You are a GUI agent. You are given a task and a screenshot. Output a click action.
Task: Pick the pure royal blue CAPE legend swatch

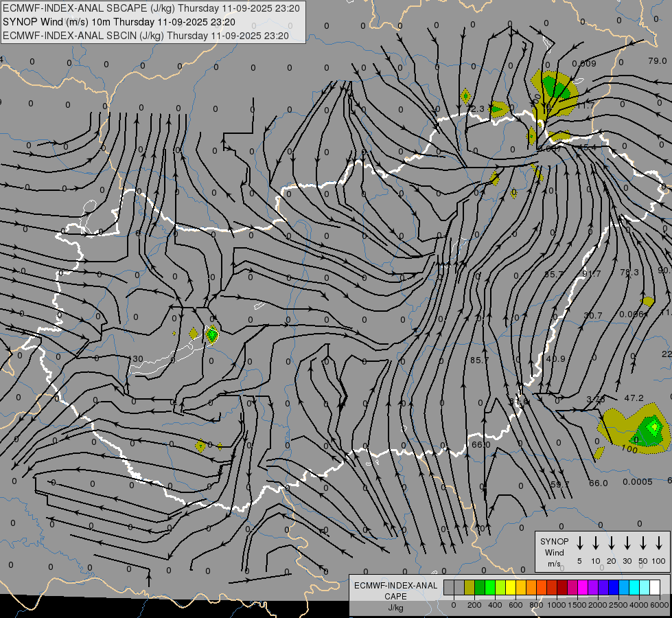click(613, 588)
